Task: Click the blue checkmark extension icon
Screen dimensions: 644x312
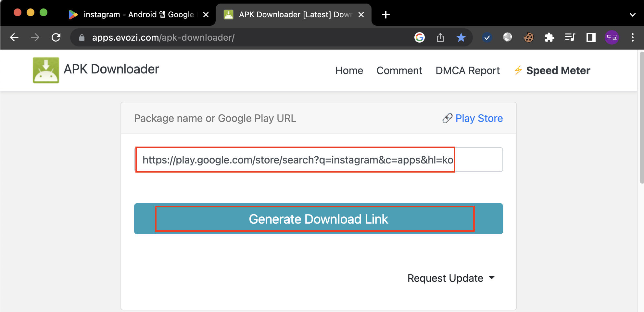Action: click(x=487, y=38)
